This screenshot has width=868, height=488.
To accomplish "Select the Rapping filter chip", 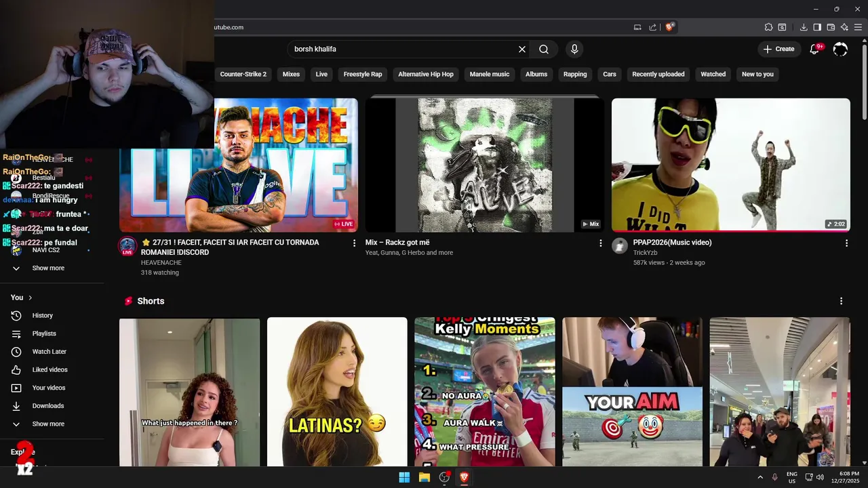I will coord(575,74).
